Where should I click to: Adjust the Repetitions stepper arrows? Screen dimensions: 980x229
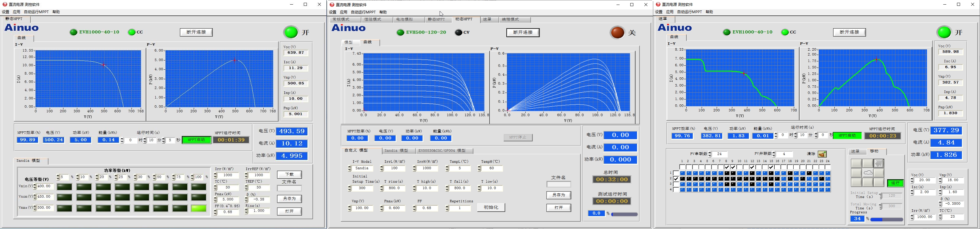[x=447, y=208]
